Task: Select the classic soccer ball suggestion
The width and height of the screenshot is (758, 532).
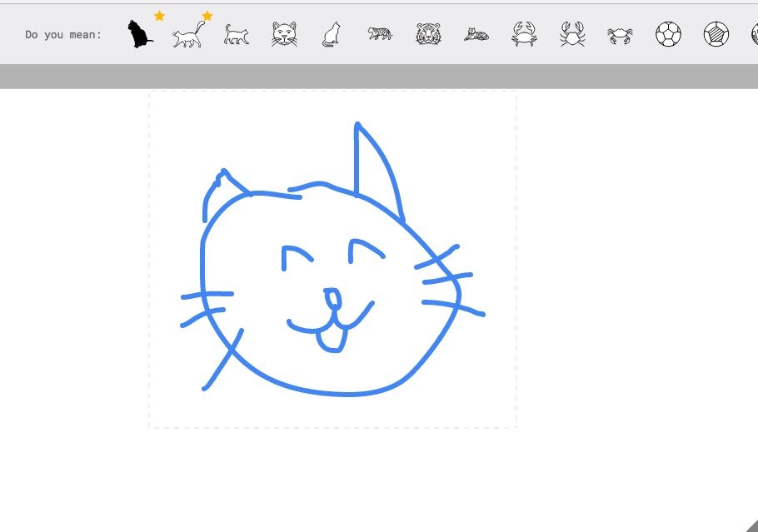Action: 668,34
